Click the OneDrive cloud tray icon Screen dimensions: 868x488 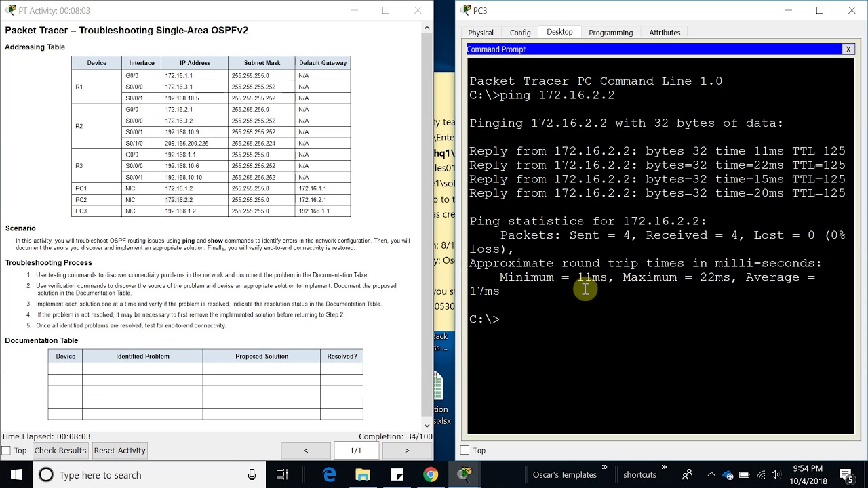(728, 475)
